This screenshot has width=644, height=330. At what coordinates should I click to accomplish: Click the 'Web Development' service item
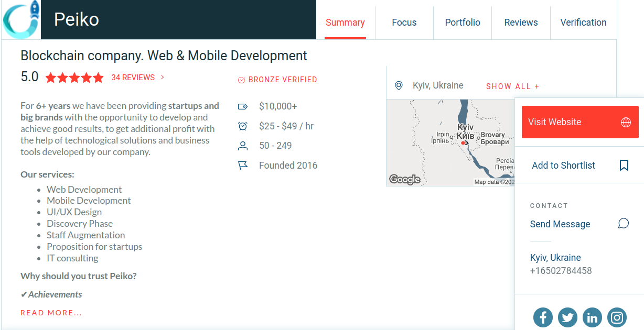(x=84, y=190)
